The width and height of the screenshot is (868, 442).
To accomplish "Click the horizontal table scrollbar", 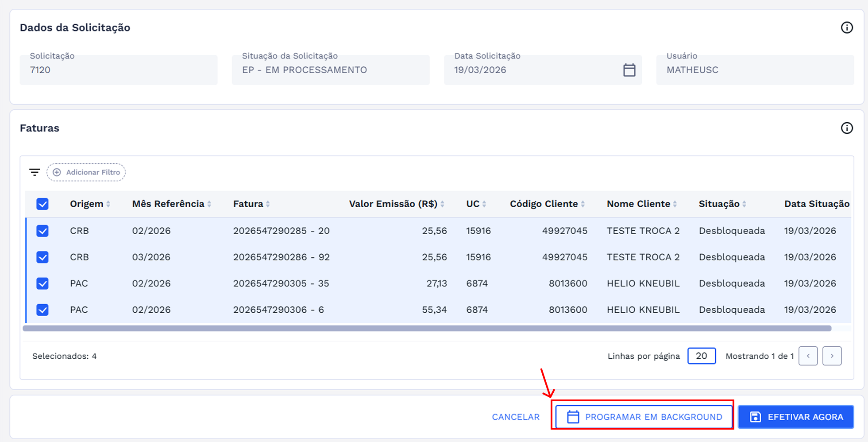I will coord(427,329).
